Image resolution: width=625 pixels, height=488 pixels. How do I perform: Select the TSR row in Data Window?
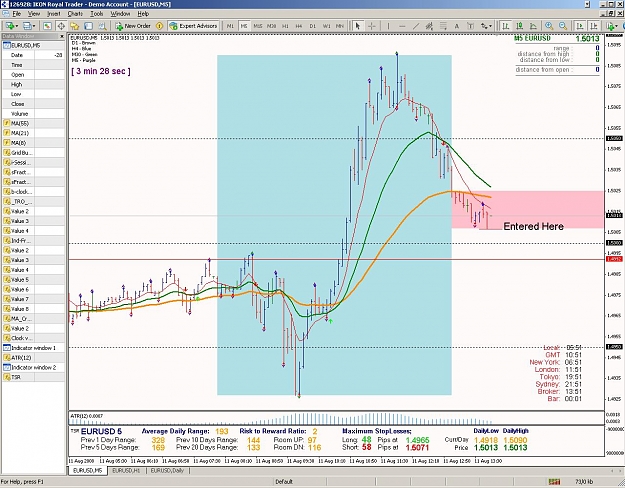pyautogui.click(x=33, y=377)
